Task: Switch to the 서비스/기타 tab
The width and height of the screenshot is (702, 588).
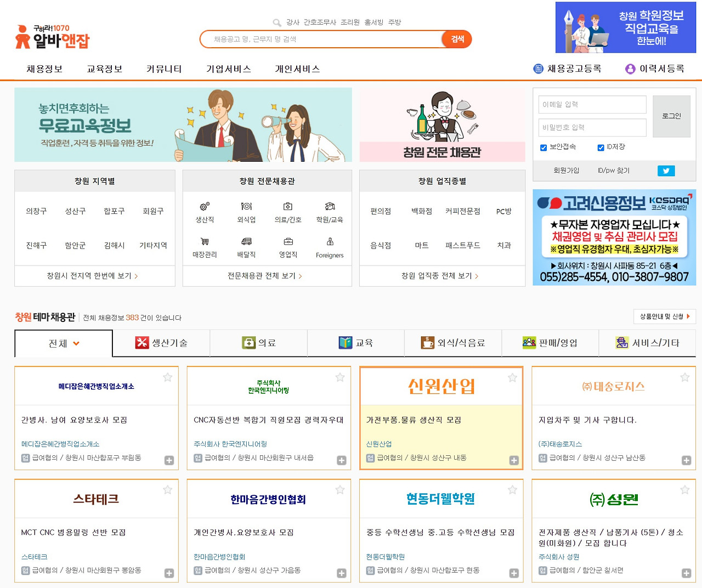Action: [647, 343]
